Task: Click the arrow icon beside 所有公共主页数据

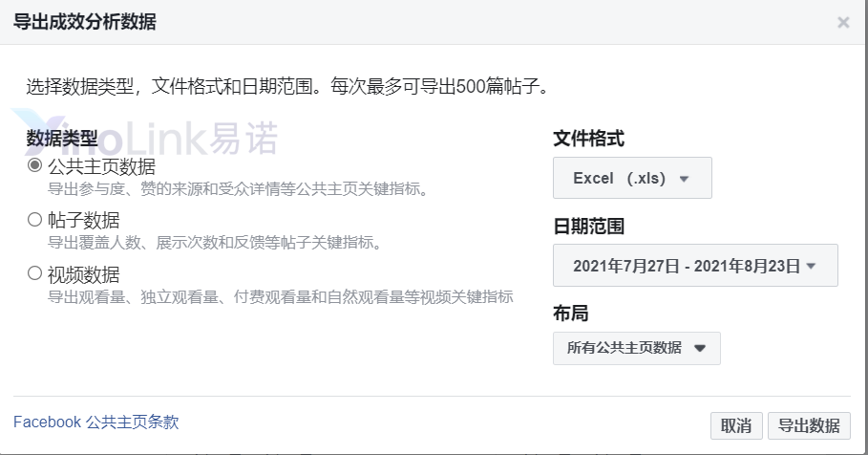Action: [700, 348]
